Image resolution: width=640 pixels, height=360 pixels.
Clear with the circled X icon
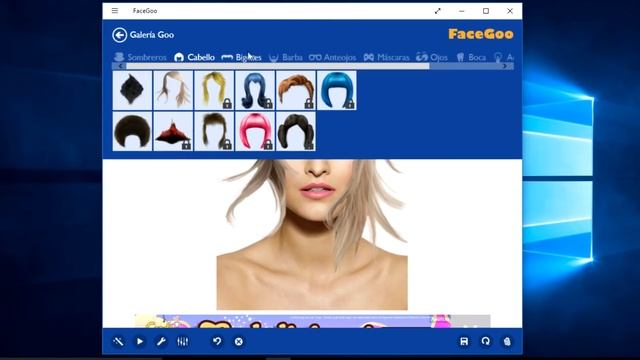pos(239,341)
